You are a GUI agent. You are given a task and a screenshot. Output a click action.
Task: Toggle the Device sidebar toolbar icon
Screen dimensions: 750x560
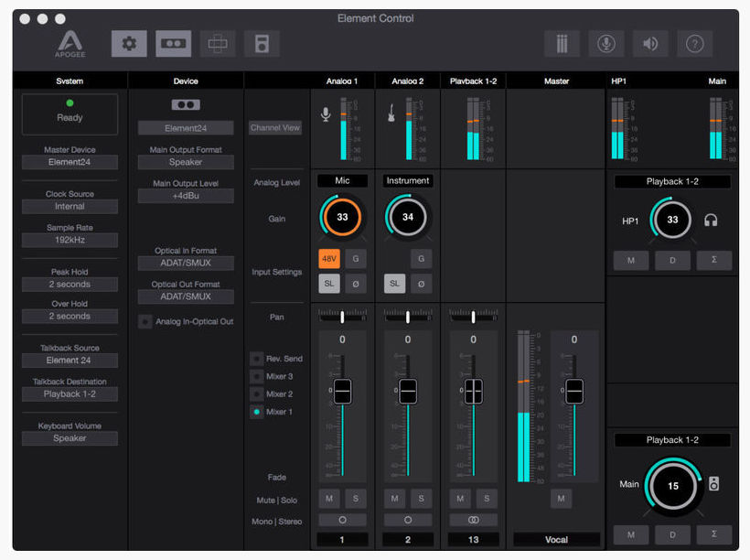173,44
